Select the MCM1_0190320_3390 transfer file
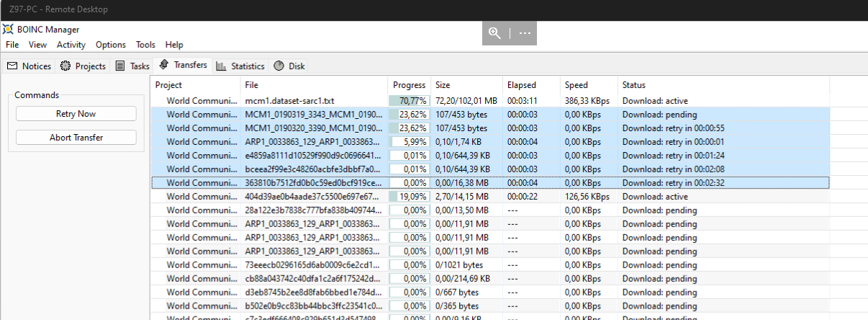The image size is (868, 320). click(312, 128)
